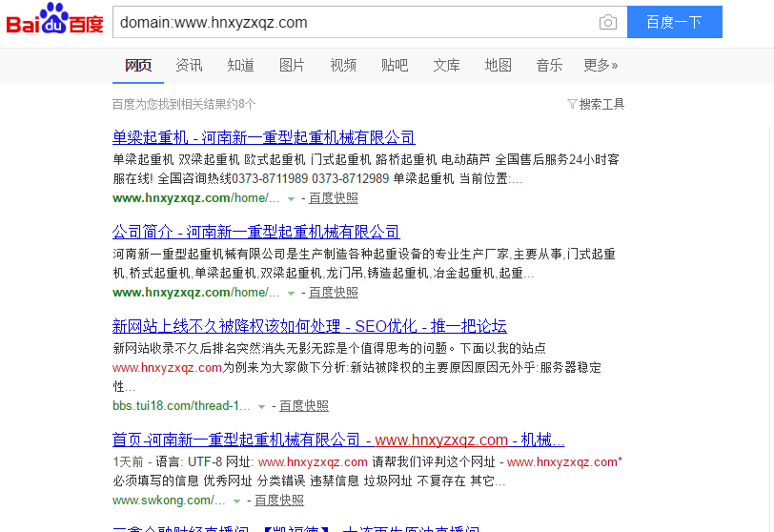The height and width of the screenshot is (532, 774).
Task: Go to the 贴吧 tab
Action: coord(395,65)
